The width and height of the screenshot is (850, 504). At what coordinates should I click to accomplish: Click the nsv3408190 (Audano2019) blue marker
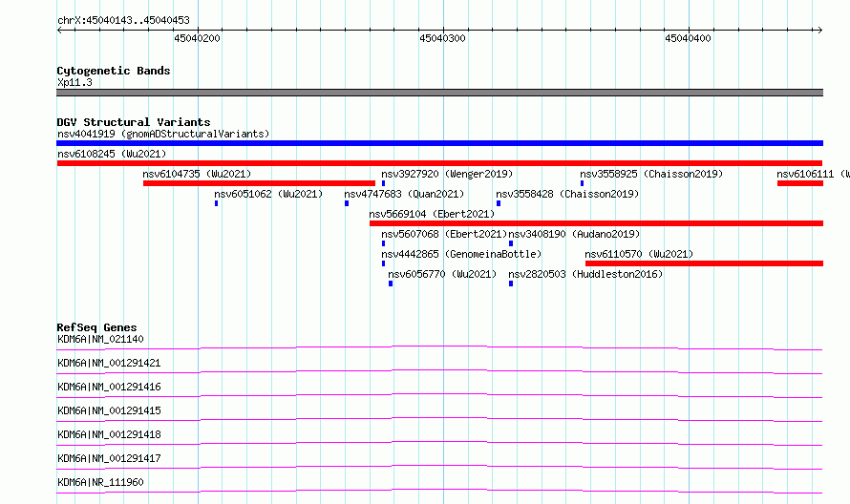click(511, 243)
